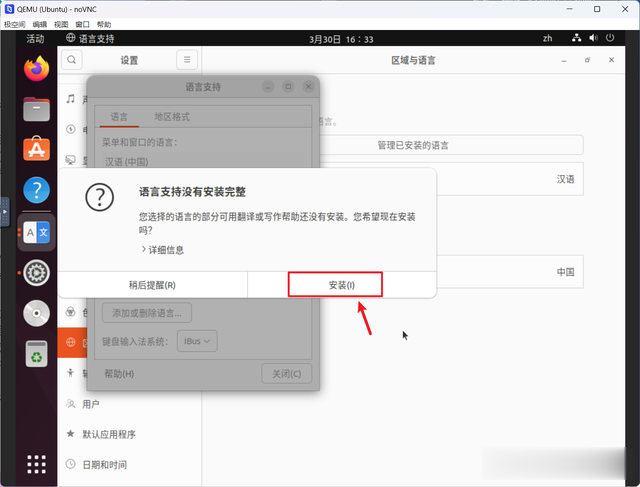The height and width of the screenshot is (487, 640).
Task: Click the power sidebar icon in Settings
Action: tap(71, 129)
